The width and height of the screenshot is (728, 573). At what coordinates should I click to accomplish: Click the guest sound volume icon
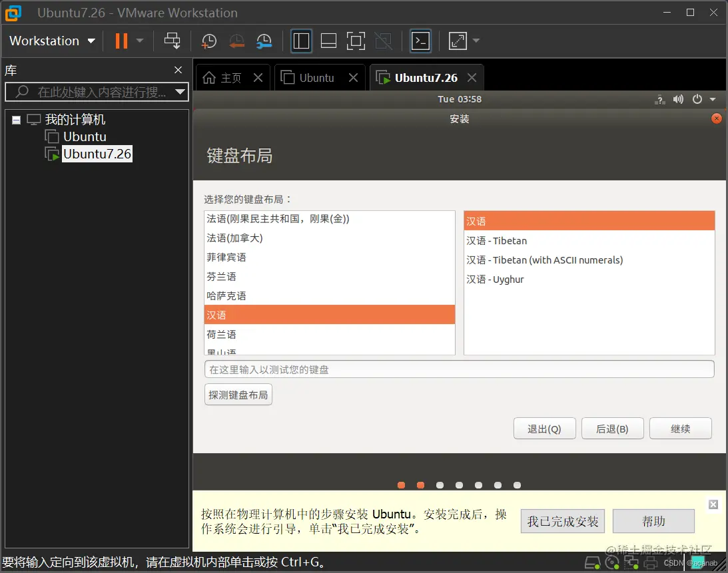coord(678,98)
